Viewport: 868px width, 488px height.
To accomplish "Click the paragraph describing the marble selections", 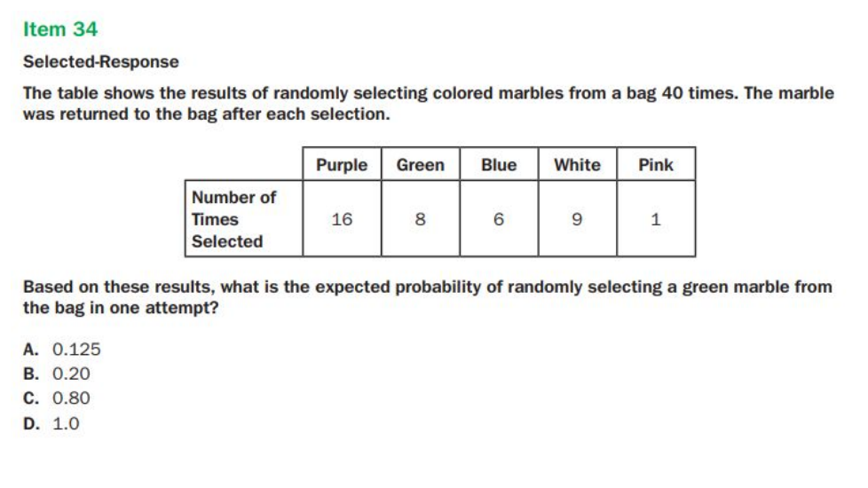I will coord(428,104).
